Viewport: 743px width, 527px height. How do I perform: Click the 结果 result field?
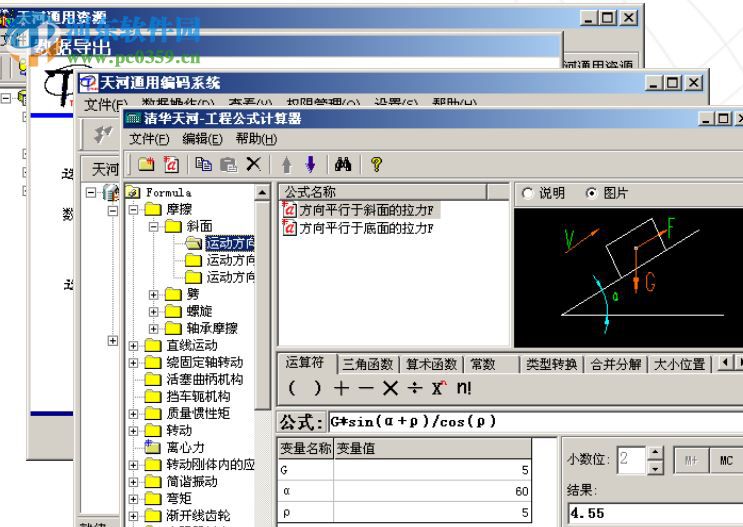(655, 513)
